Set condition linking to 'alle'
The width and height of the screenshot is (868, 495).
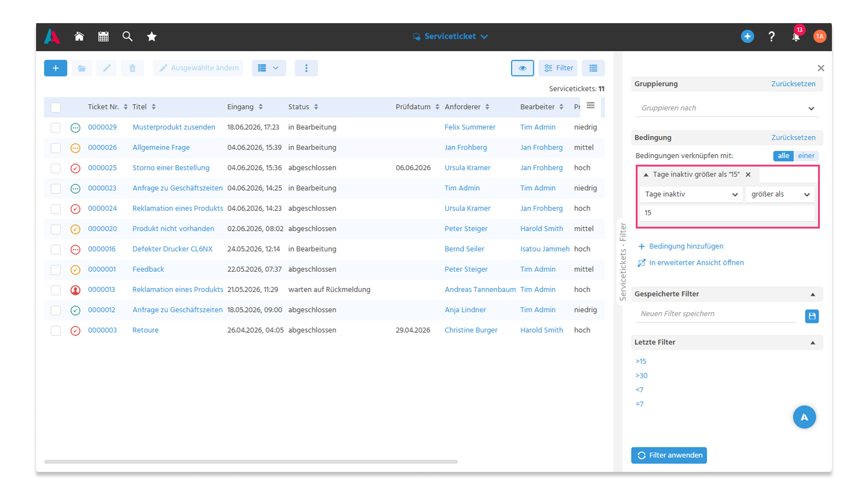(783, 156)
